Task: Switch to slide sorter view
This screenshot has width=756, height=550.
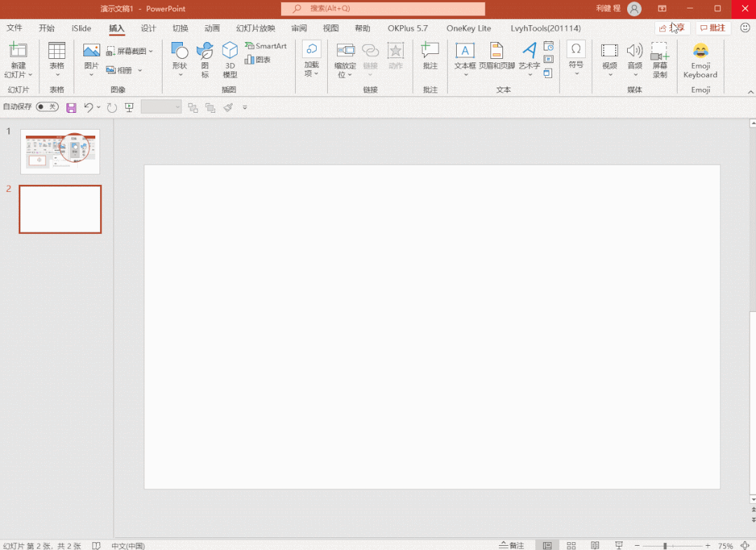Action: point(571,545)
